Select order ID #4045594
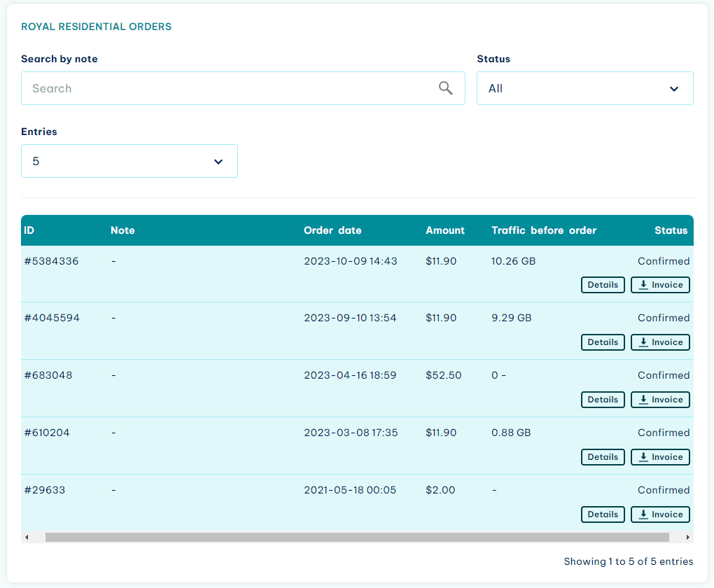Image resolution: width=714 pixels, height=588 pixels. click(x=52, y=318)
